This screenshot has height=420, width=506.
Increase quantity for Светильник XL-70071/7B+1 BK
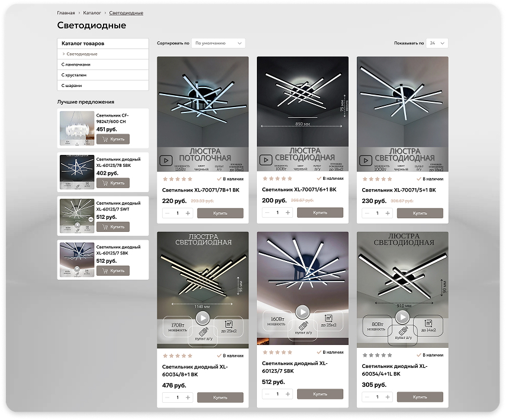tap(188, 213)
